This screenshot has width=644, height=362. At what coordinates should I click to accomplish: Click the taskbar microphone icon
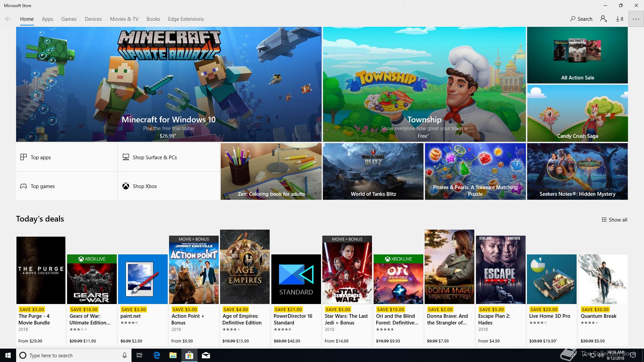tap(124, 355)
